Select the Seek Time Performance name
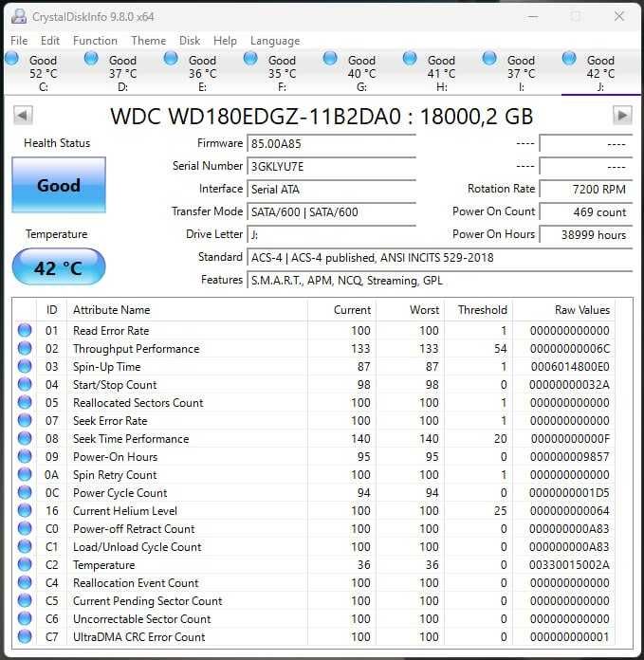 [131, 439]
